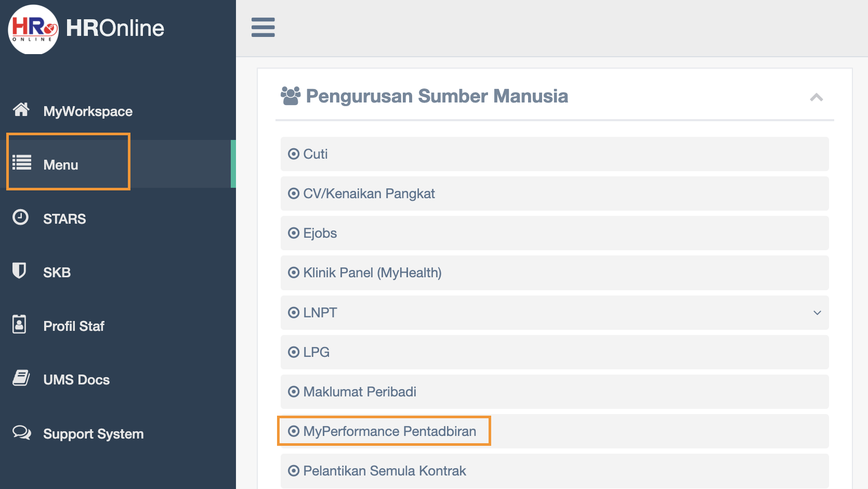The image size is (868, 489).
Task: Click the MyWorkspace home icon
Action: (x=21, y=110)
